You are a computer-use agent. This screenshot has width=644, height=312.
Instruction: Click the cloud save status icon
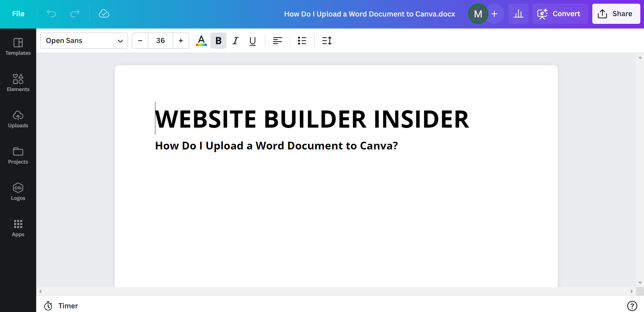coord(104,13)
